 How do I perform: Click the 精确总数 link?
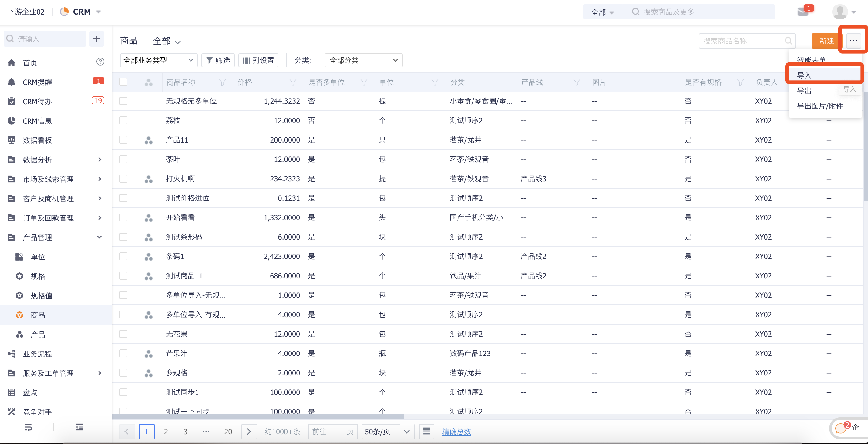(456, 431)
